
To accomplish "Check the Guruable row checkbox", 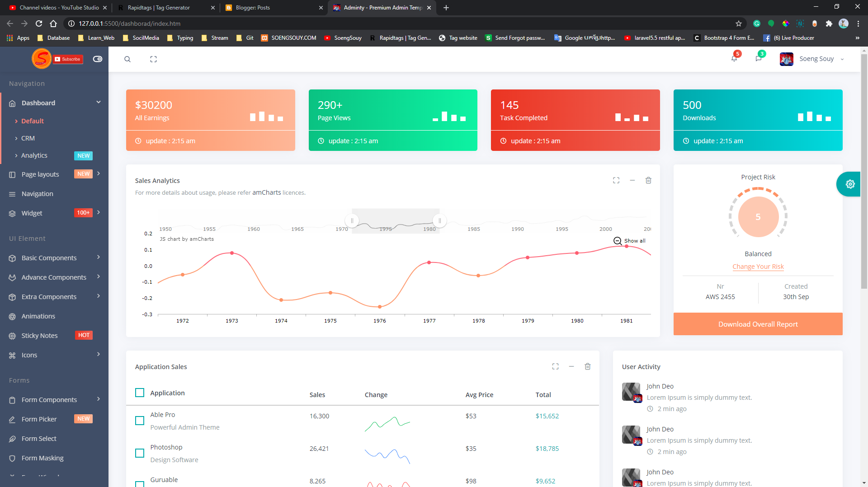I will click(140, 484).
